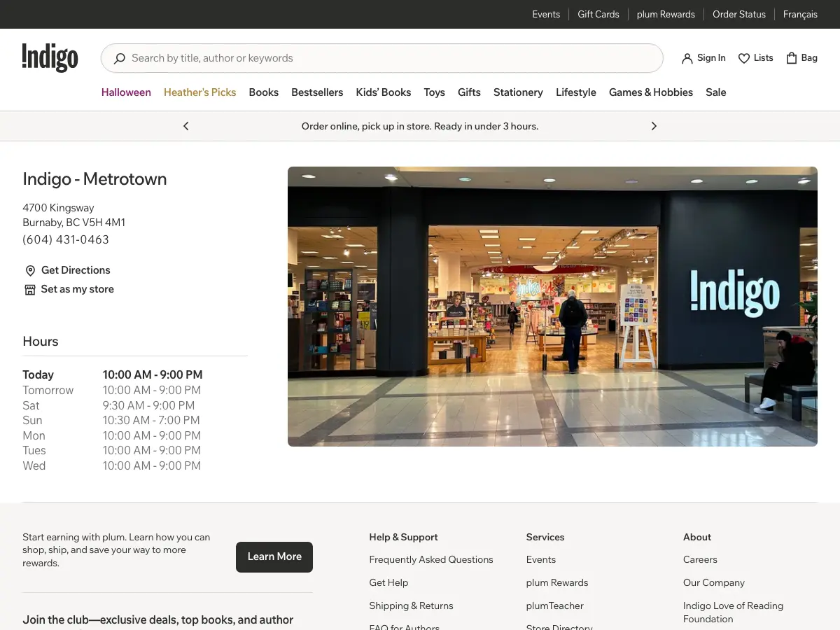This screenshot has height=630, width=840.
Task: Open the Halloween menu
Action: [x=126, y=92]
